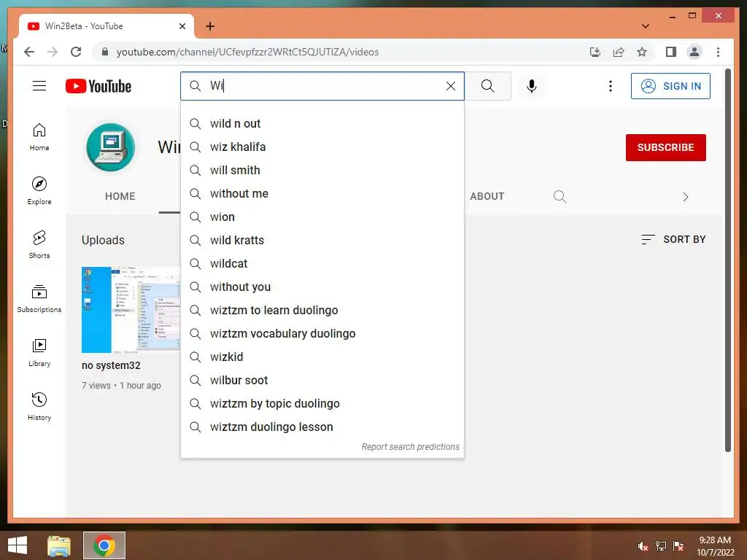Image resolution: width=747 pixels, height=560 pixels.
Task: View site info via the padlock icon
Action: pyautogui.click(x=105, y=52)
